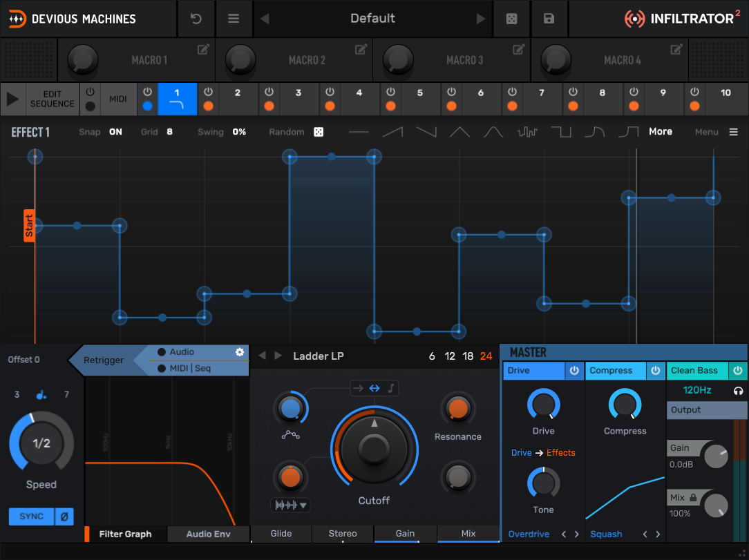Expand the waveform source dropdown under orange knob
Image resolution: width=749 pixels, height=560 pixels.
pyautogui.click(x=290, y=505)
